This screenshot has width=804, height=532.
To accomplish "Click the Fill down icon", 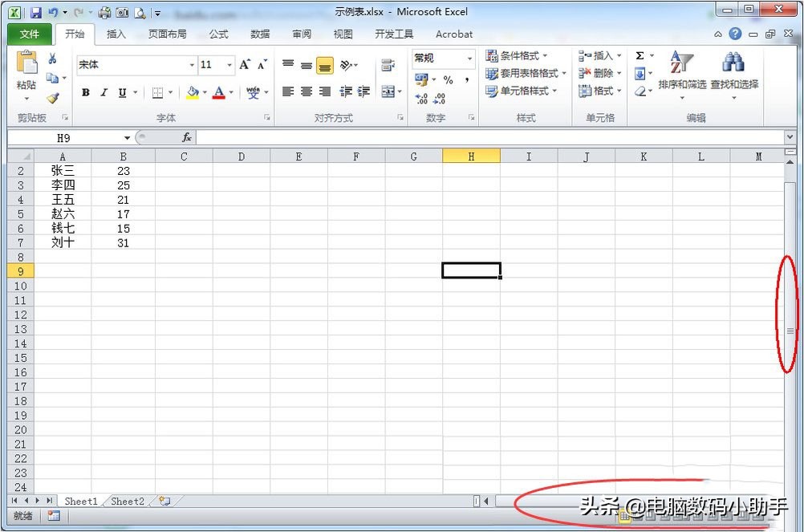I will coord(640,75).
